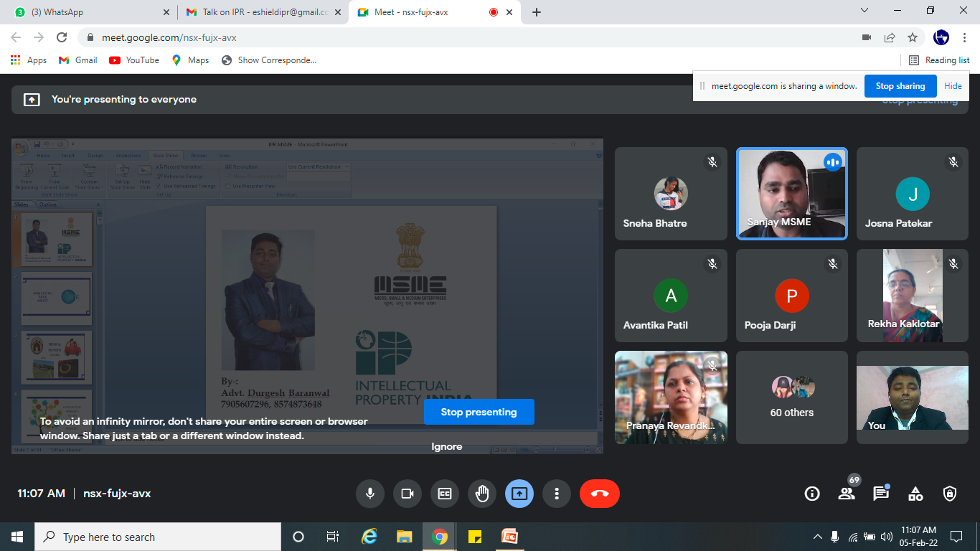
Task: Open chat with everyone icon
Action: [x=881, y=494]
